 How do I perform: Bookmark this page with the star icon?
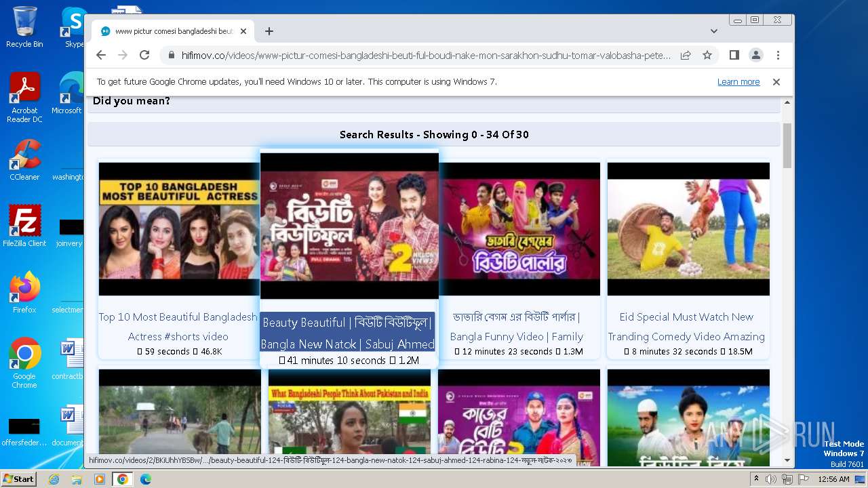click(x=707, y=55)
